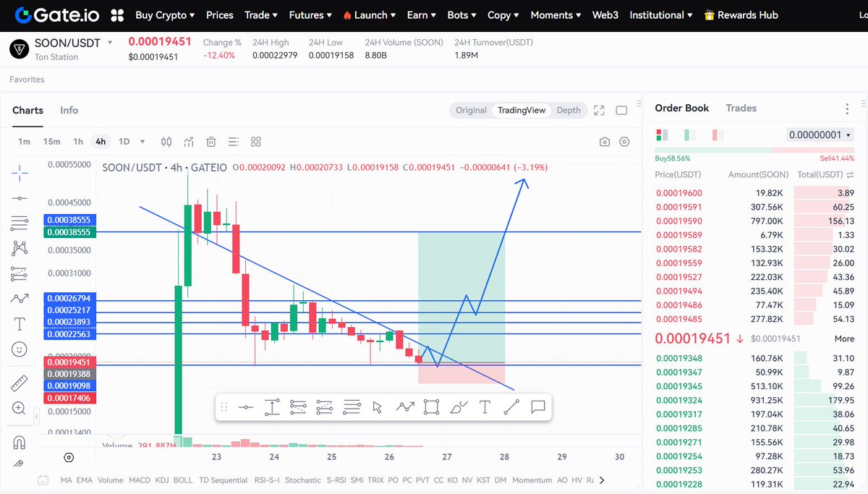Open the order book kebab menu
868x494 pixels.
847,108
